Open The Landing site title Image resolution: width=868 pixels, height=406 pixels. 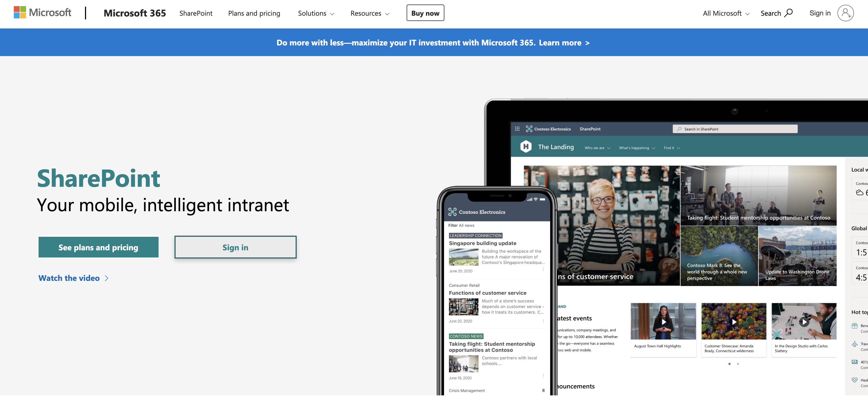point(556,147)
